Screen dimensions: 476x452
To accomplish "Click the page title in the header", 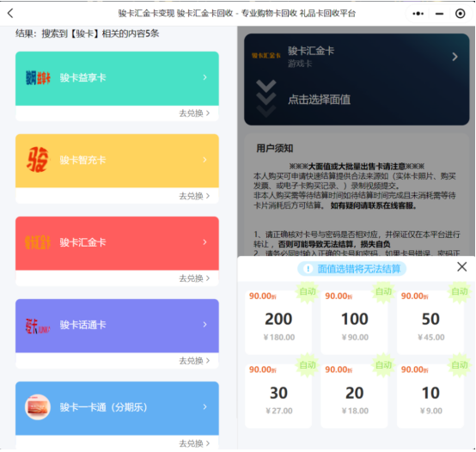I will tap(236, 14).
